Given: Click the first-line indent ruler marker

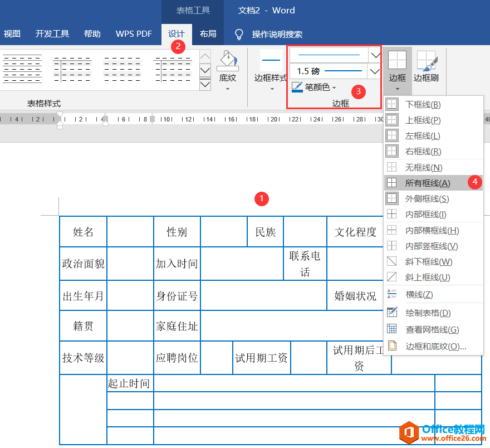Looking at the screenshot, I should click(x=60, y=115).
